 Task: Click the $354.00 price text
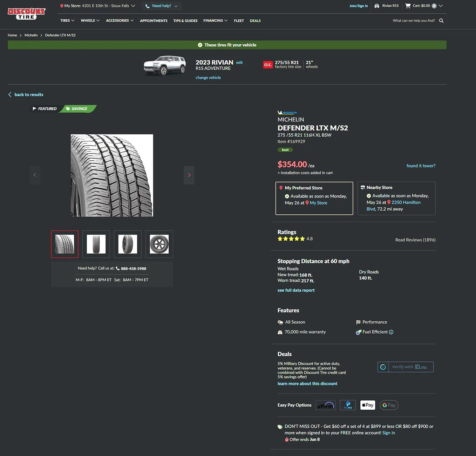[292, 165]
